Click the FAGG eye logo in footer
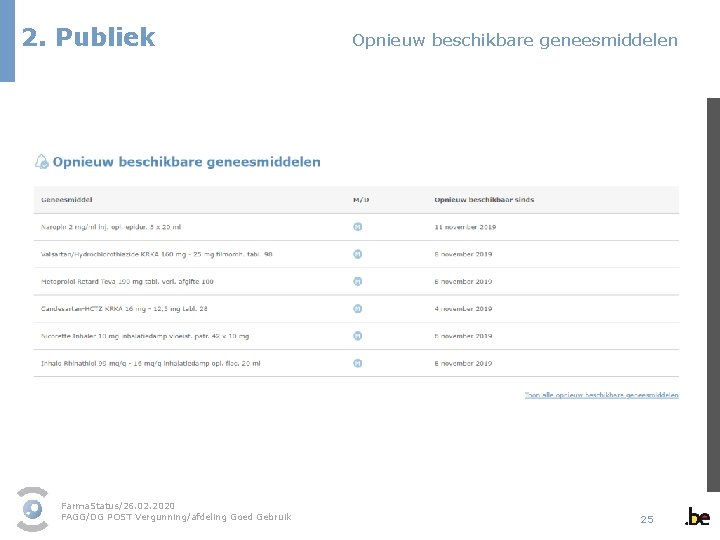The image size is (720, 540). [x=32, y=509]
